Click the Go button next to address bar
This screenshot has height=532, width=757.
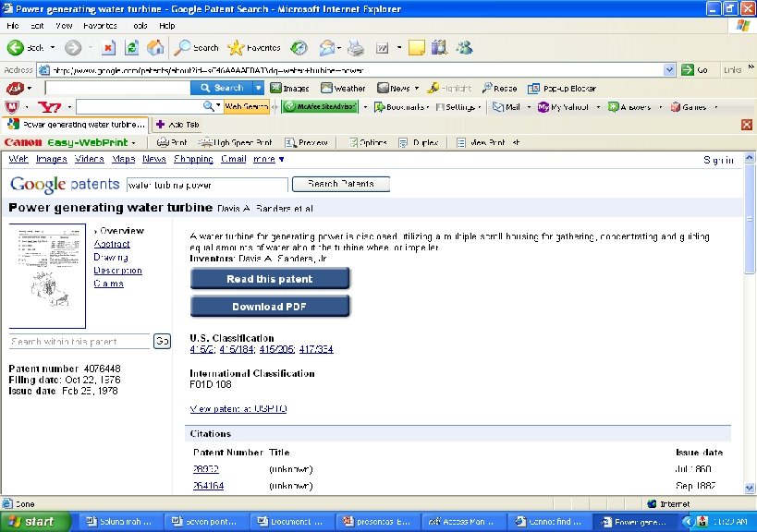tap(694, 70)
